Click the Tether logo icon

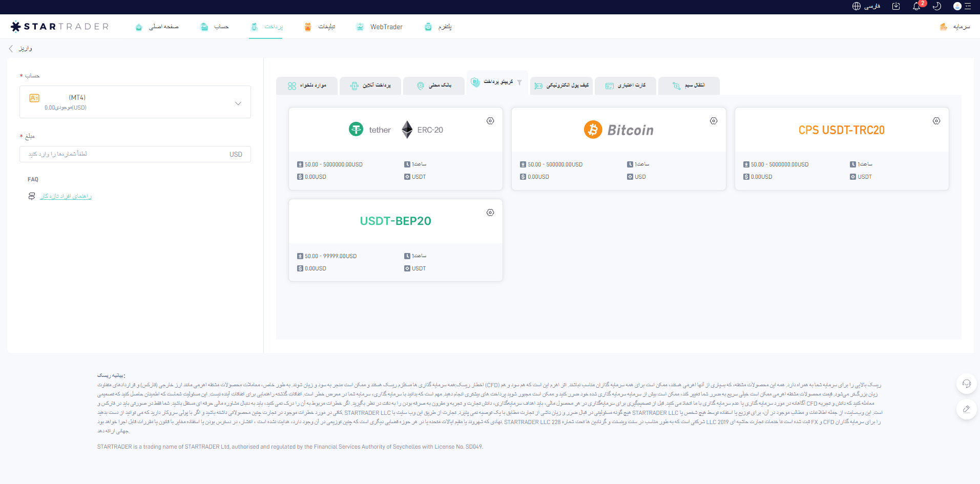[x=356, y=129]
